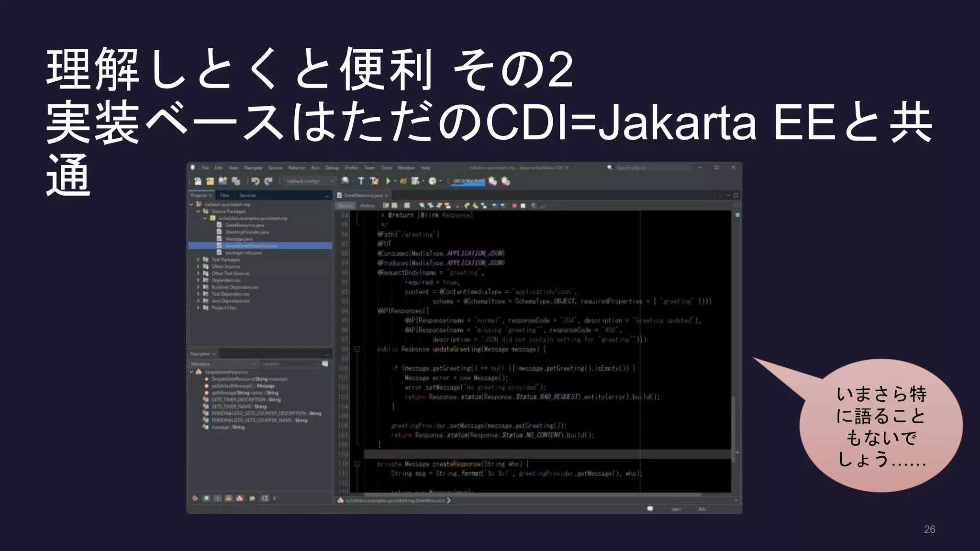This screenshot has height=551, width=980.
Task: Click the search magnifier icon in title bar
Action: pyautogui.click(x=610, y=168)
